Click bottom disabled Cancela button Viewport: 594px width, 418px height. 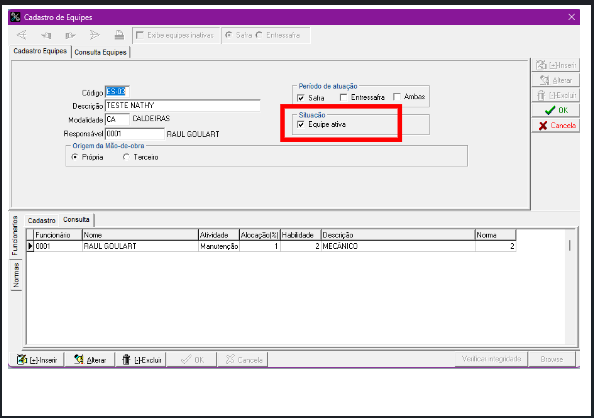click(x=243, y=360)
